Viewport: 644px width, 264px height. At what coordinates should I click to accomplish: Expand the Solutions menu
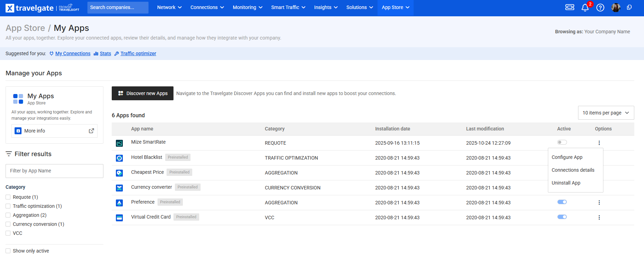[359, 7]
